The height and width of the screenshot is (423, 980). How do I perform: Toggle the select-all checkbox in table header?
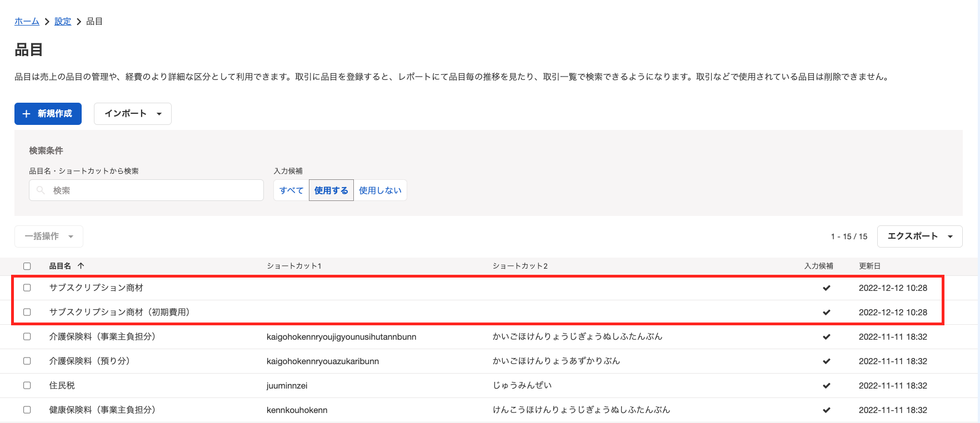pyautogui.click(x=27, y=266)
